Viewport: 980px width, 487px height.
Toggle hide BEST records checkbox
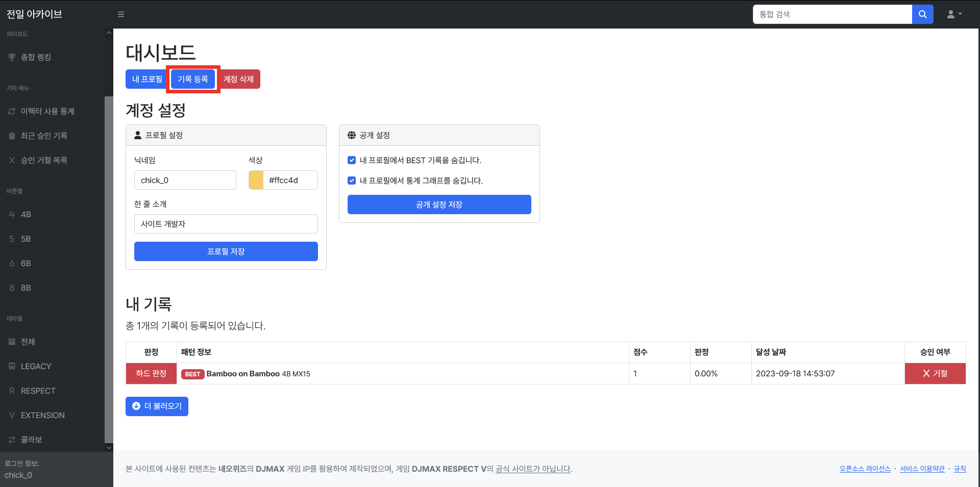[x=352, y=160]
